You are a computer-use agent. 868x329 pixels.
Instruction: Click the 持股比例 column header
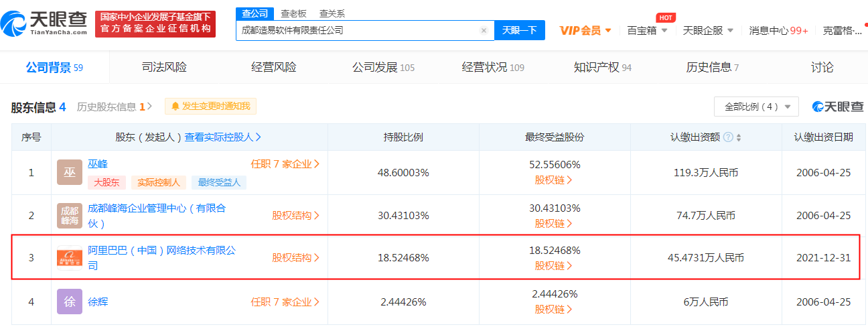pos(403,137)
